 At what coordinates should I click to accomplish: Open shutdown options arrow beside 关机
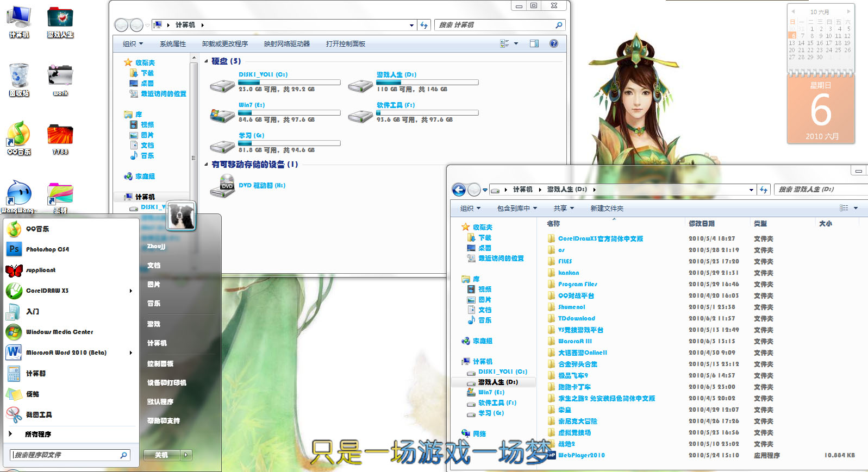[186, 455]
